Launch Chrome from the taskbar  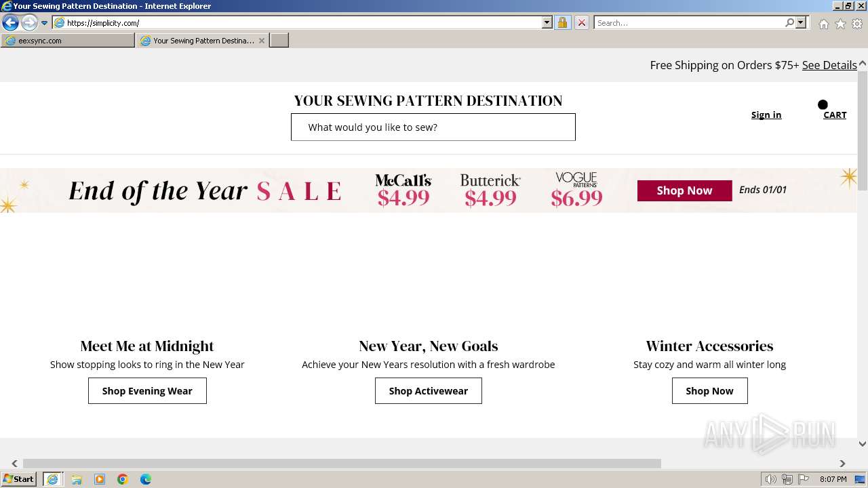123,479
